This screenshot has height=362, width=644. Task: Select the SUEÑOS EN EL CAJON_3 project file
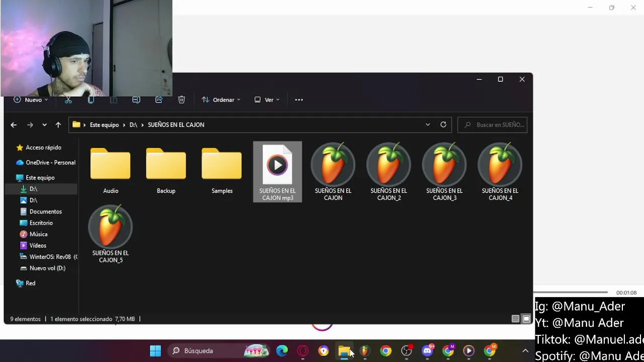[x=444, y=172]
